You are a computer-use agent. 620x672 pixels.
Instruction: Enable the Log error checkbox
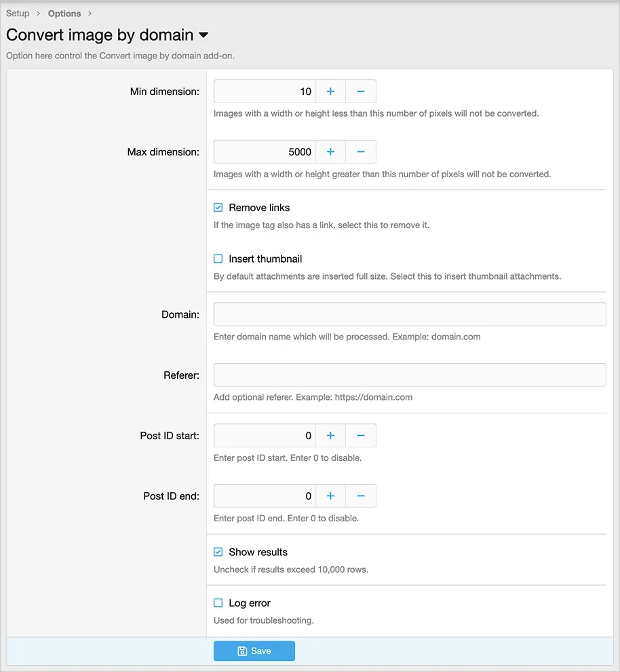[x=218, y=603]
